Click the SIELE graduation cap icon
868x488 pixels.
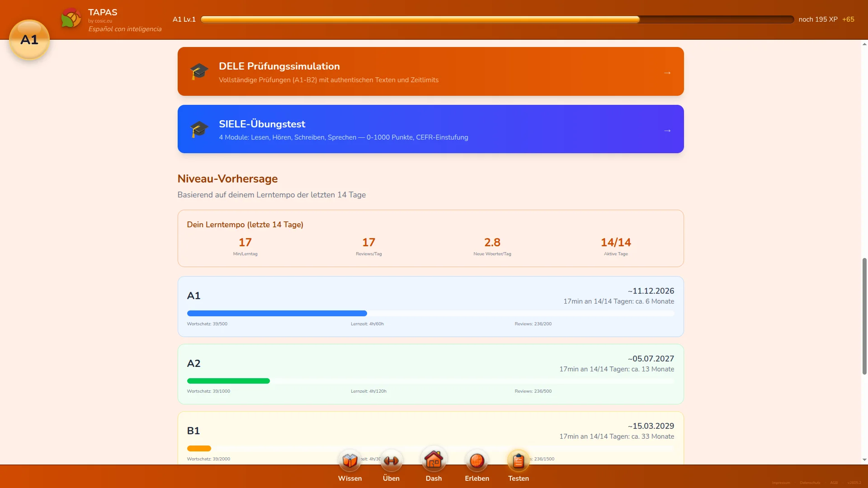(199, 129)
